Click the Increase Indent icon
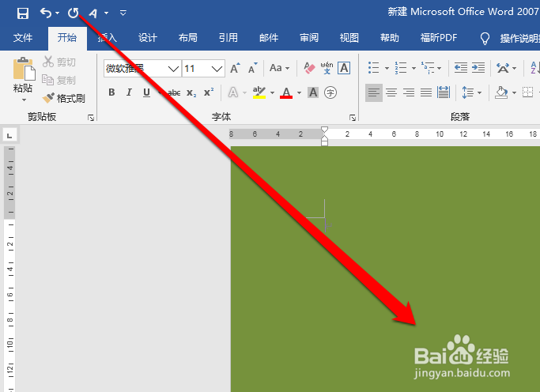 click(x=478, y=68)
